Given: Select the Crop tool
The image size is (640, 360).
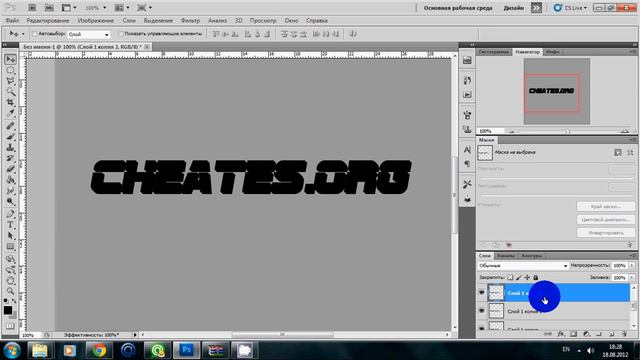Looking at the screenshot, I should pos(10,102).
